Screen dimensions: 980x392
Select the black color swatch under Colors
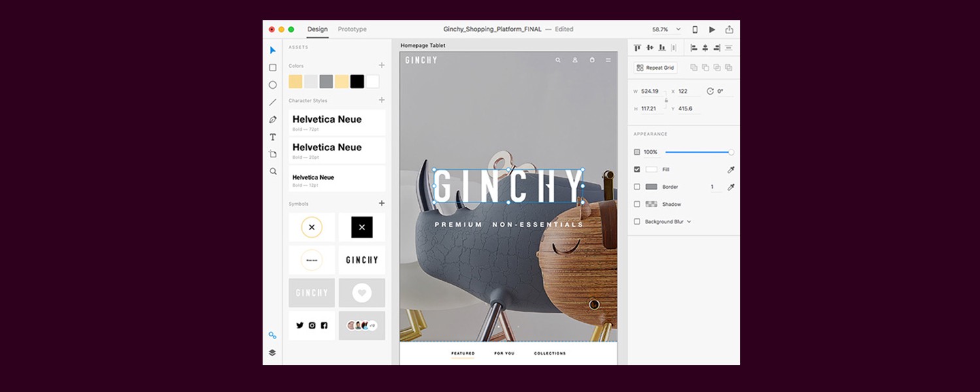tap(357, 81)
